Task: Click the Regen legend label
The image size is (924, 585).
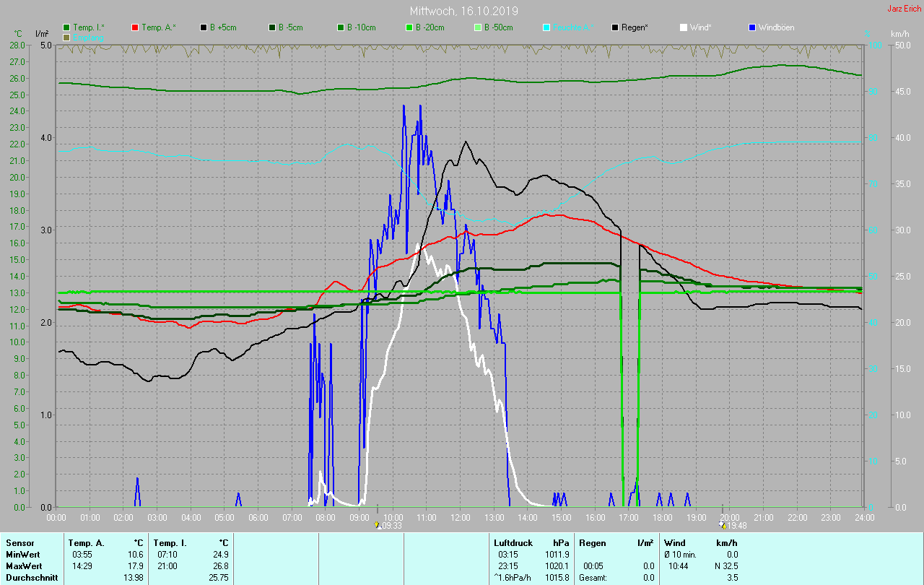Action: [x=635, y=27]
